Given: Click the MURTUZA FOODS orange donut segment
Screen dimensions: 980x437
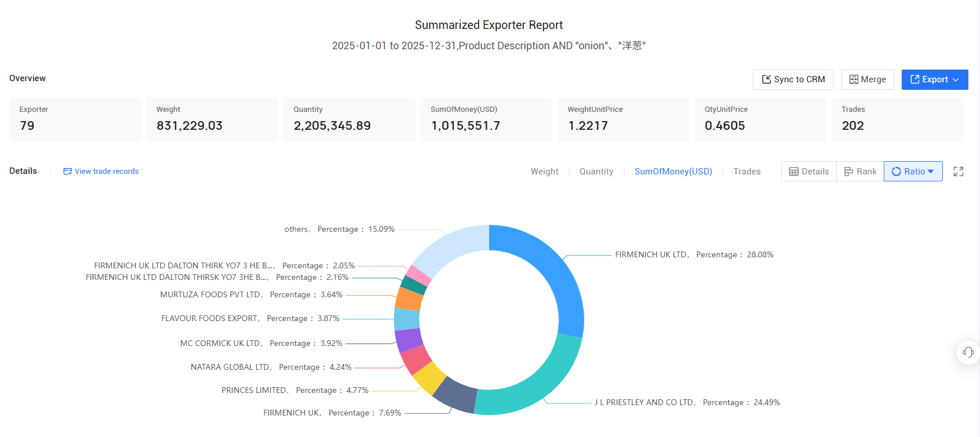Looking at the screenshot, I should [x=409, y=299].
